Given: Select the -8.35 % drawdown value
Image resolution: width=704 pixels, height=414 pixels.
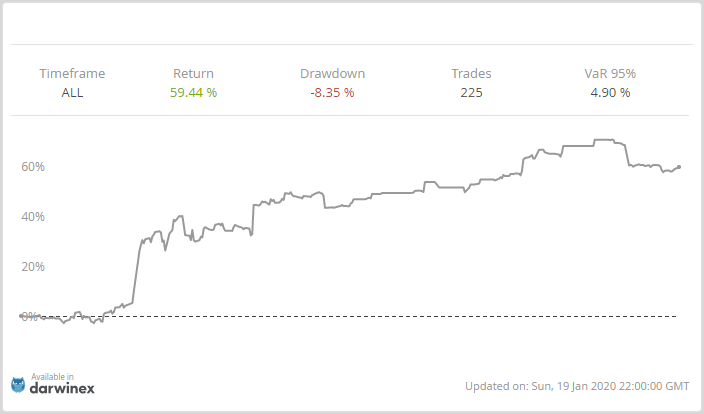Looking at the screenshot, I should (x=332, y=93).
